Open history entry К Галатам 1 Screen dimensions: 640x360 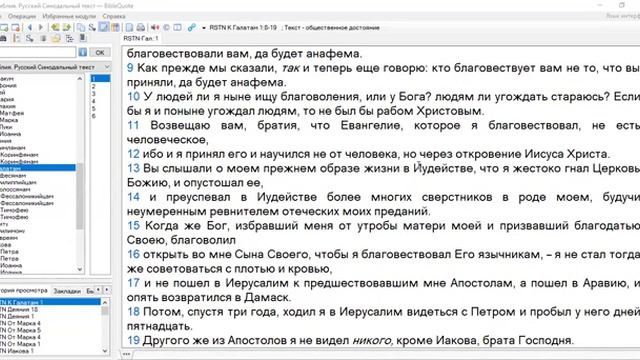coord(50,302)
